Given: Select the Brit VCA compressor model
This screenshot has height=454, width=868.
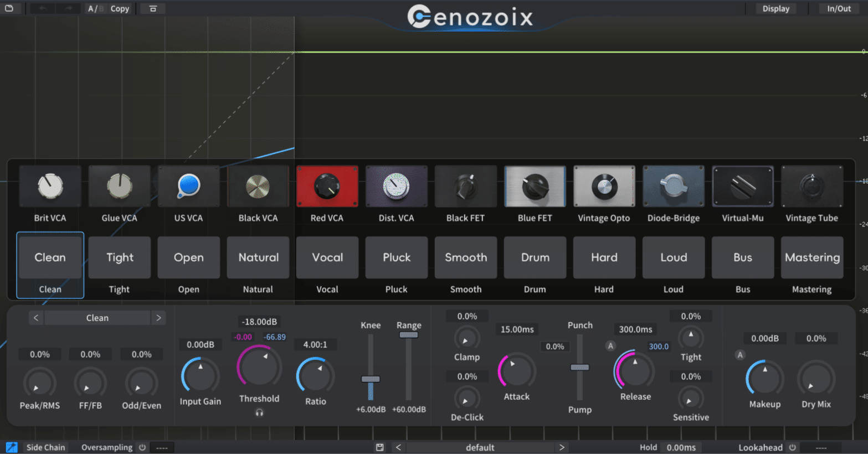Looking at the screenshot, I should [50, 186].
